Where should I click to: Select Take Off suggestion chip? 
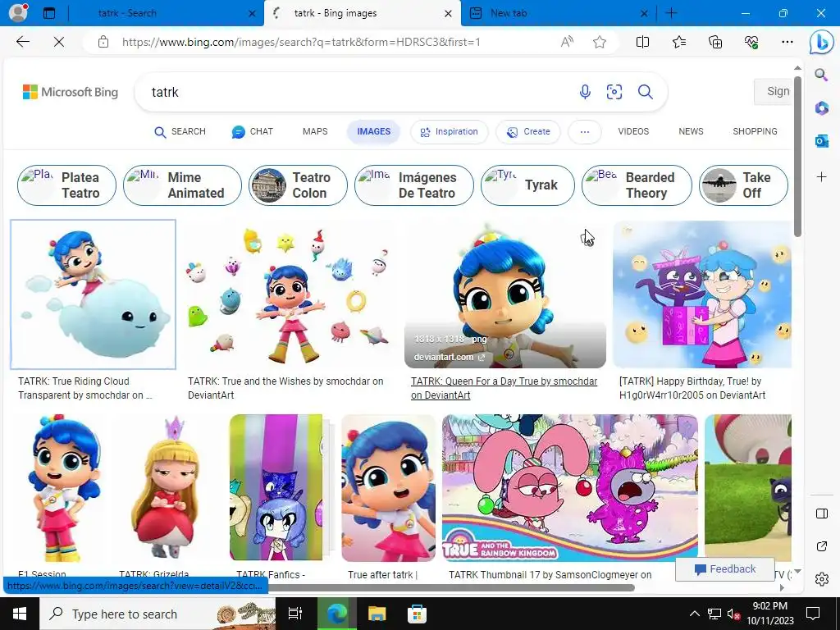click(743, 185)
